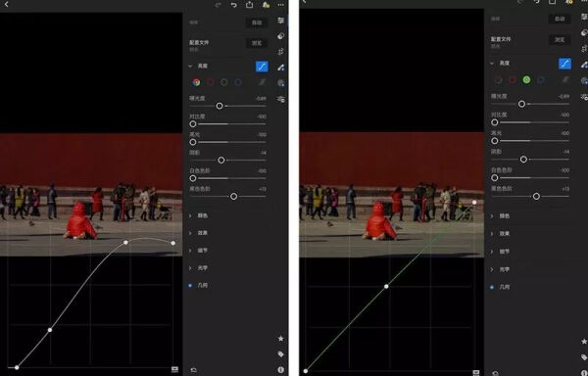Open the healing brush tool, left sidebar

[x=281, y=68]
